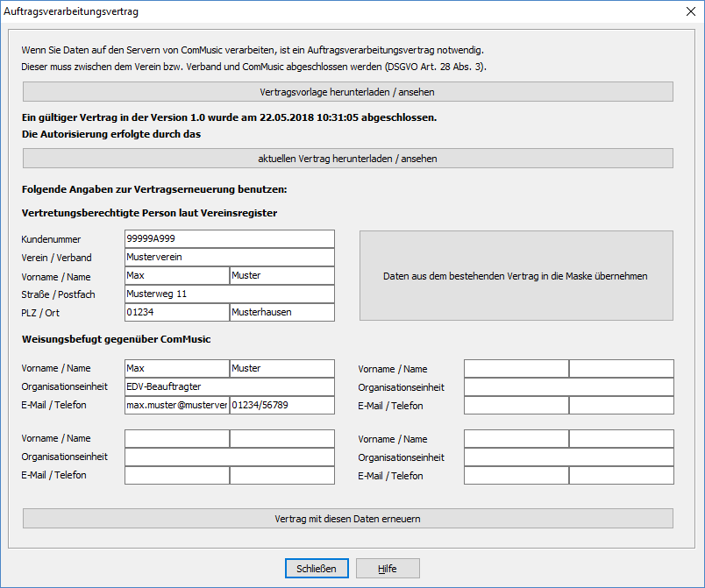Click last name 'Muster' under Weisungsbefugt section
Viewport: 705px width, 588px height.
[x=281, y=368]
